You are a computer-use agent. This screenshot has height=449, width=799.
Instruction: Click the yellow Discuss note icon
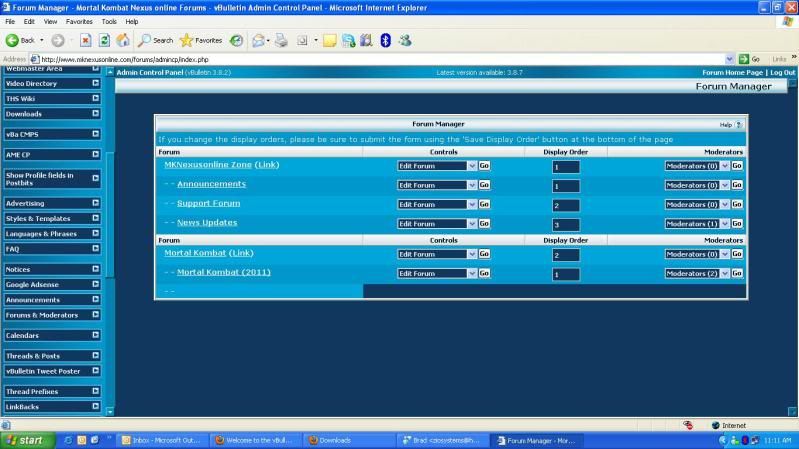click(x=330, y=40)
